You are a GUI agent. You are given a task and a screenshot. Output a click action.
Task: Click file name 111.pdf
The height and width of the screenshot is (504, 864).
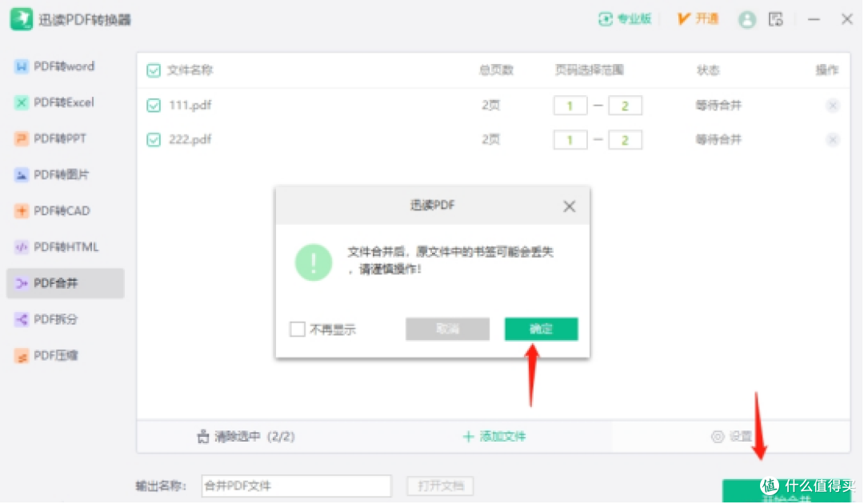point(190,106)
